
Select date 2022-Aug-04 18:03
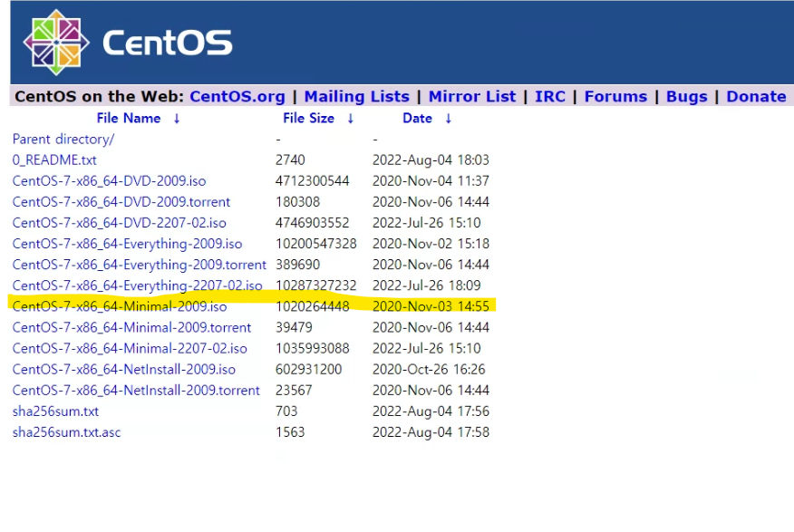coord(431,160)
